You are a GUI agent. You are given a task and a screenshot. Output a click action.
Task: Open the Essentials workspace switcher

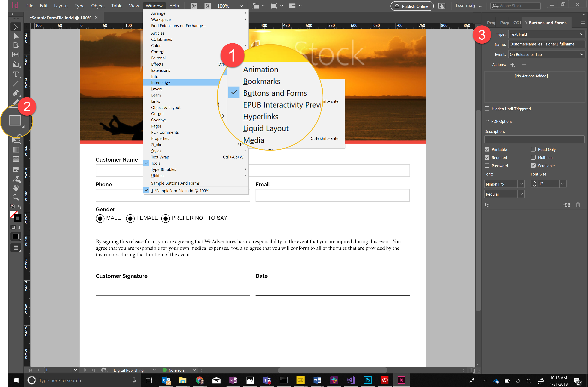coord(469,6)
